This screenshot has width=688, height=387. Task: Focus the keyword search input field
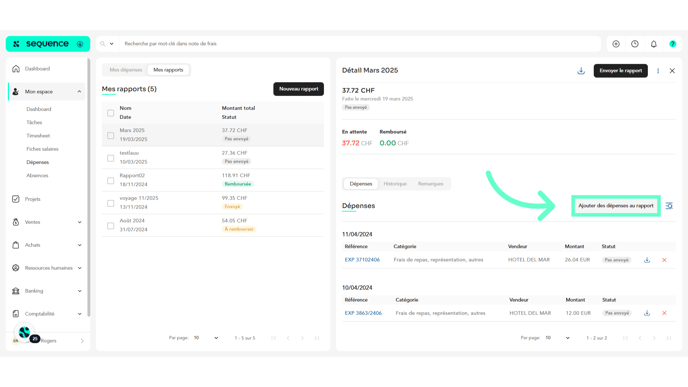[x=360, y=44]
